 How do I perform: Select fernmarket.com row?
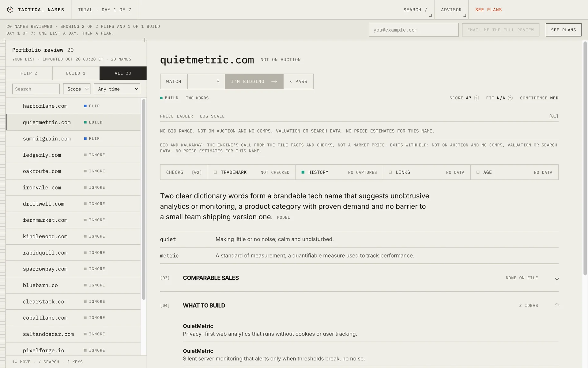tap(73, 220)
